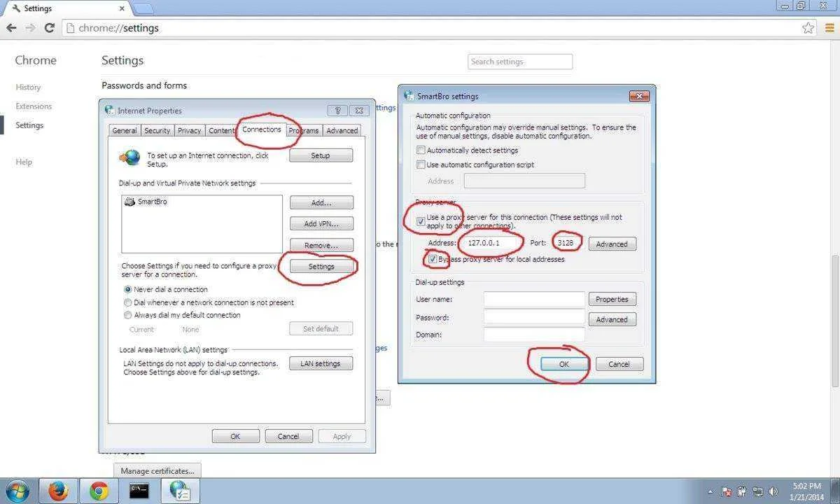Image resolution: width=840 pixels, height=504 pixels.
Task: Toggle Bypass proxy server for local addresses
Action: (x=433, y=259)
